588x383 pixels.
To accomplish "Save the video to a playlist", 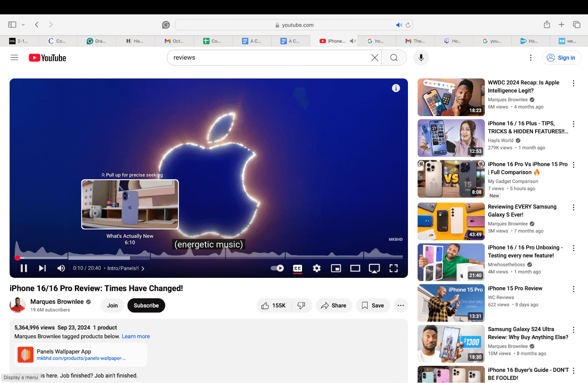I will pyautogui.click(x=373, y=305).
